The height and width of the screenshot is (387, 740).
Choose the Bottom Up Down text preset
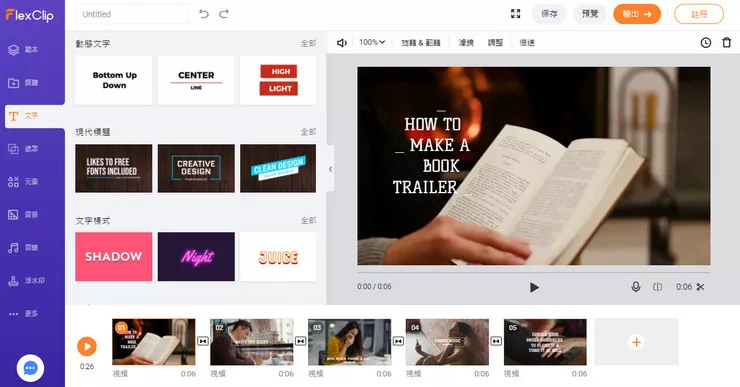point(114,80)
